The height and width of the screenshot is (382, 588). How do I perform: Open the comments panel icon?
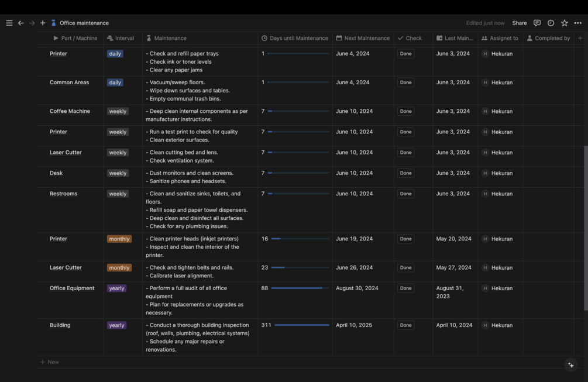point(537,23)
